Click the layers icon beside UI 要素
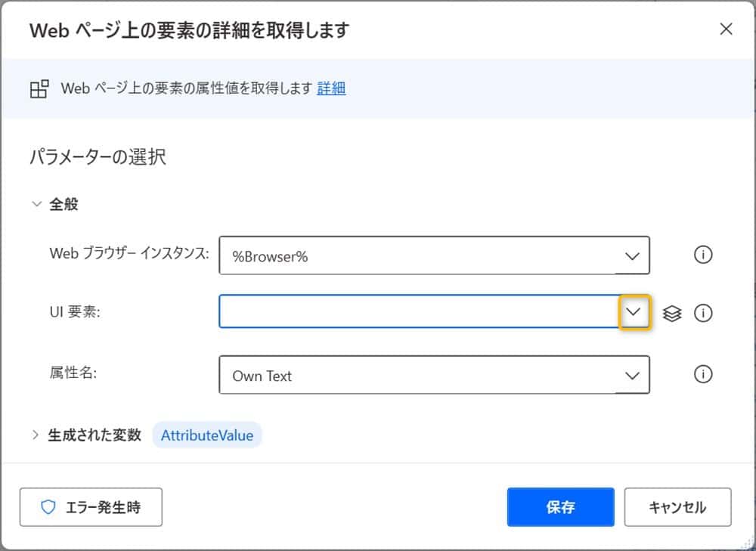Viewport: 756px width, 551px height. (x=672, y=313)
